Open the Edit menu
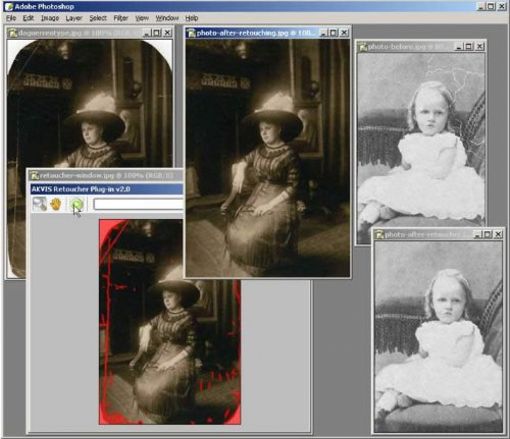Screen dimensions: 510x439 [28, 18]
